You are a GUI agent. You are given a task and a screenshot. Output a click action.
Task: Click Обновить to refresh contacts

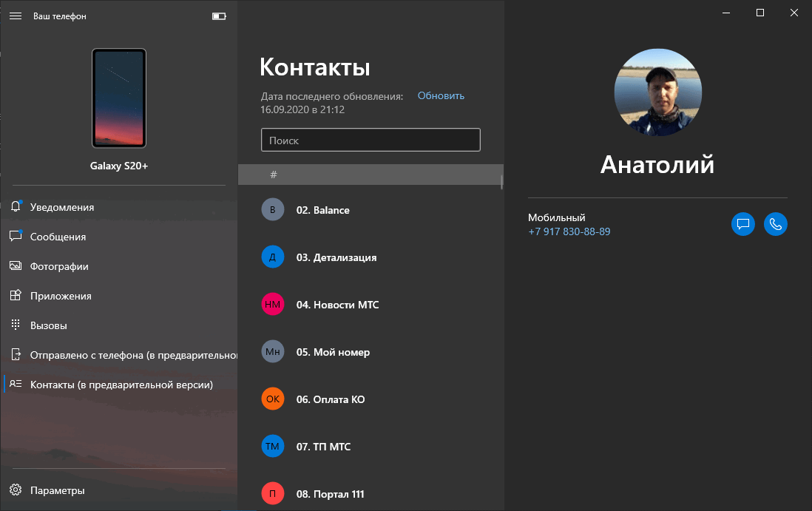tap(441, 96)
